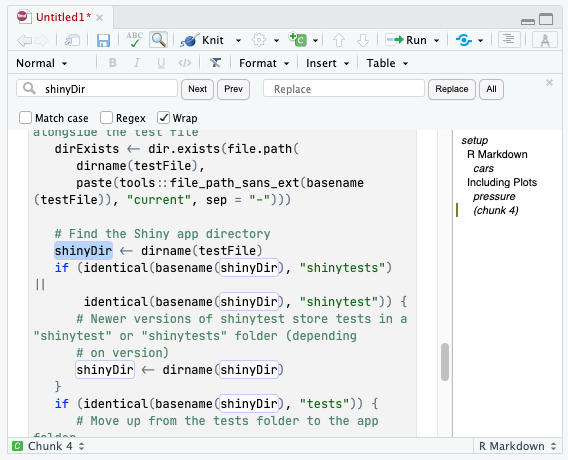Toggle the Find/Replace magnifier icon
The image size is (568, 460).
click(x=159, y=40)
